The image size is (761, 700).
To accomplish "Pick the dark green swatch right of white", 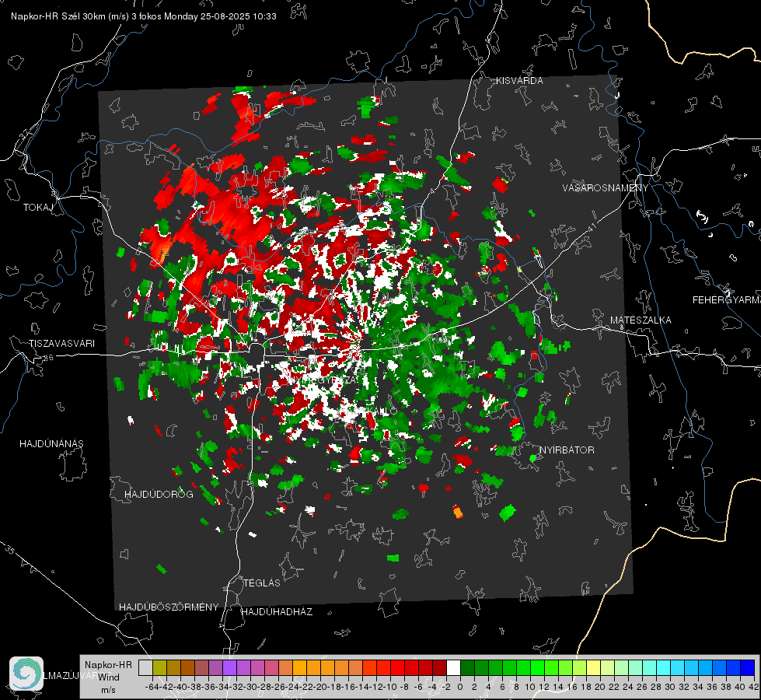I will coord(467,667).
